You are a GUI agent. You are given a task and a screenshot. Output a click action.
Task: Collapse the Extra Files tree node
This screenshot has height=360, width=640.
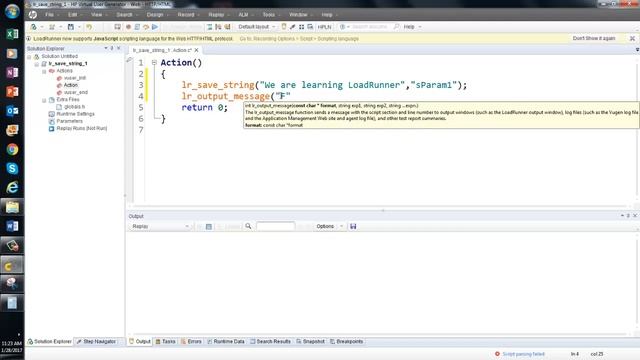click(x=44, y=100)
